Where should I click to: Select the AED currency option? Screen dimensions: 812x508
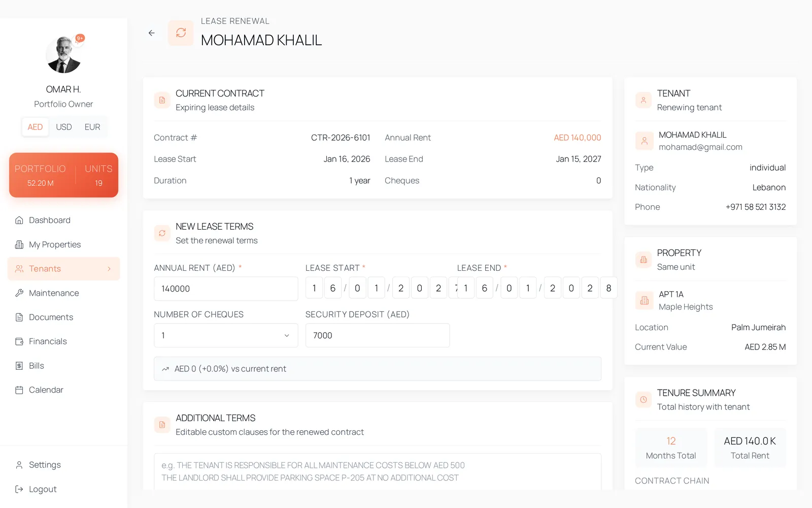(35, 127)
